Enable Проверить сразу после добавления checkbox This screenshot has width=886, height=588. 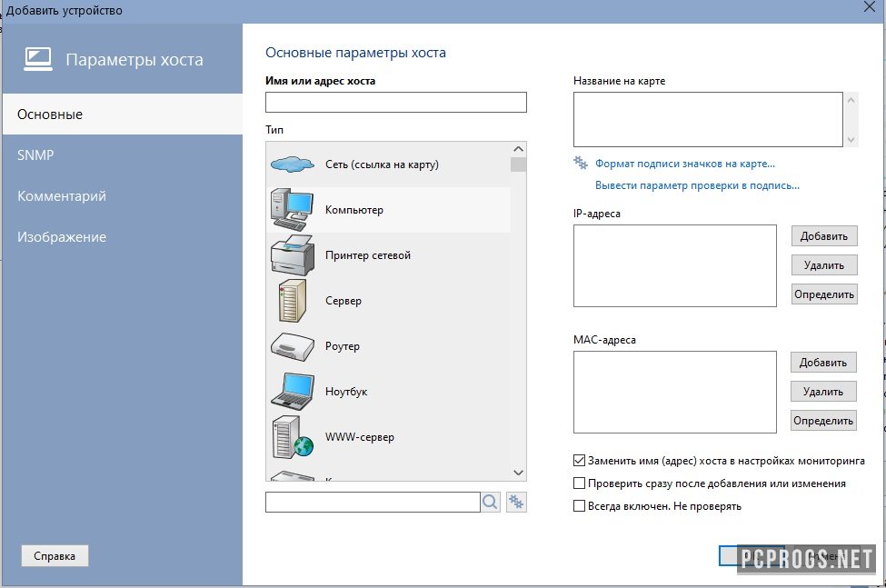[x=580, y=483]
